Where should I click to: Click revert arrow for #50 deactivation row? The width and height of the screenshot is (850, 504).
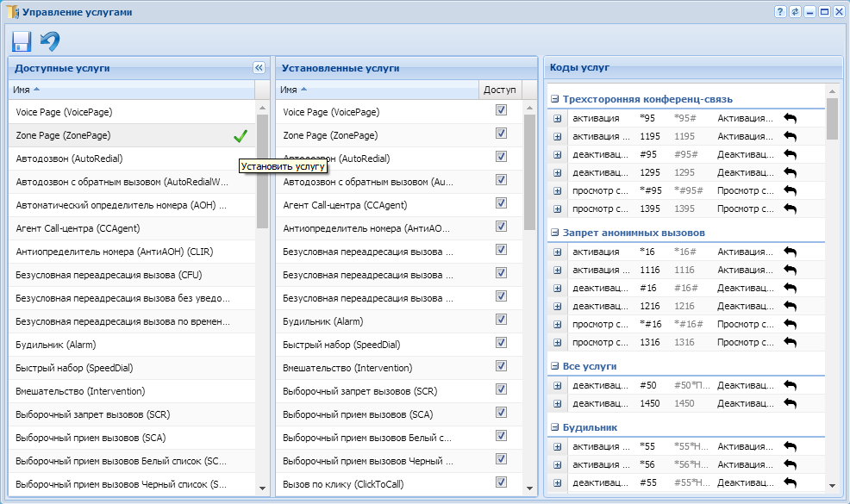click(790, 385)
